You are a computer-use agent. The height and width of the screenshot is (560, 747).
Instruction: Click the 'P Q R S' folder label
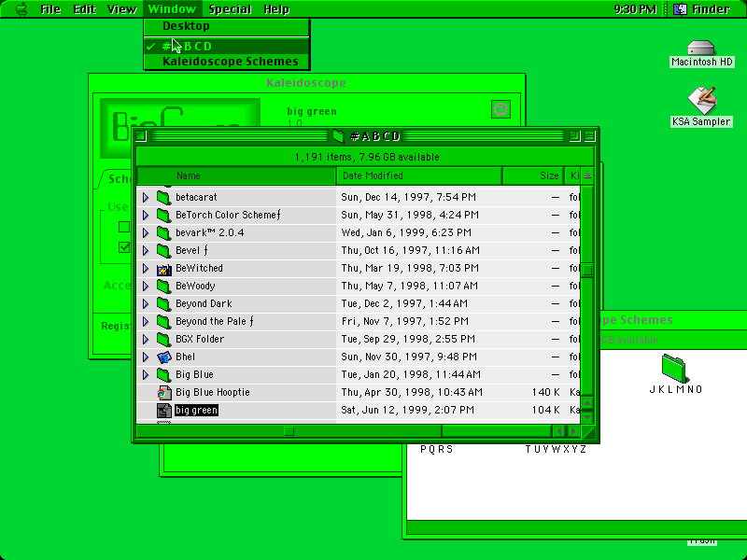point(436,449)
